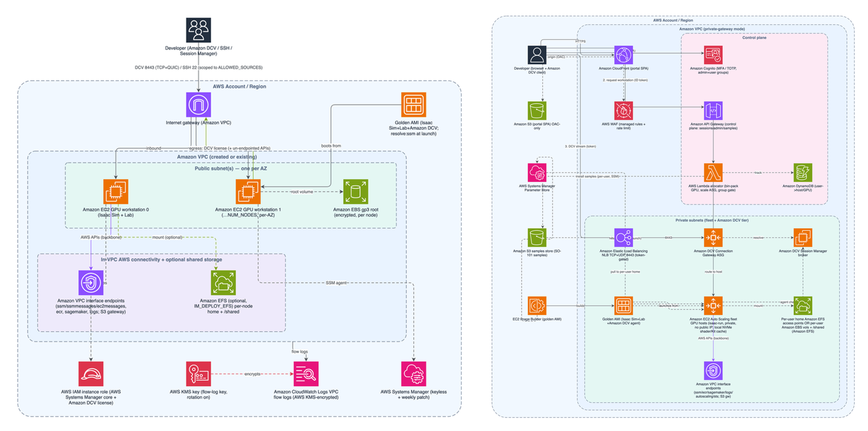This screenshot has height=431, width=868.
Task: Select the Golden AMI icon in private subnets
Action: 623,306
